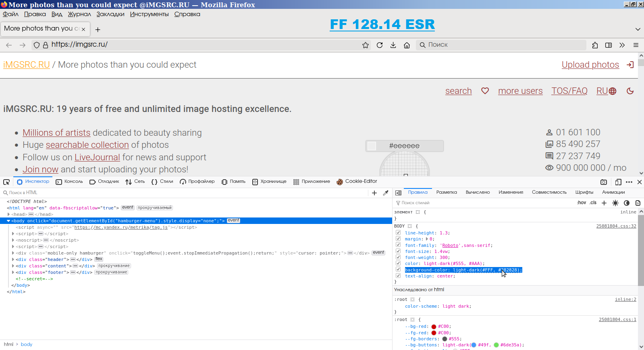Screen dimensions: 644x350
Task: Open the 25081804.css:32 source link
Action: pyautogui.click(x=616, y=226)
